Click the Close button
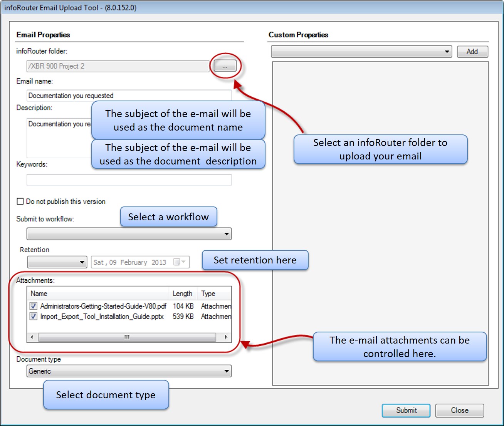Screen dimensions: 504x426 pyautogui.click(x=460, y=411)
